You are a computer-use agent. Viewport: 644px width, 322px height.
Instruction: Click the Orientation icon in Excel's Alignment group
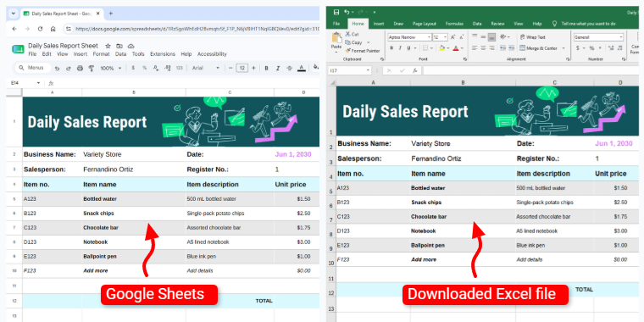coord(502,37)
